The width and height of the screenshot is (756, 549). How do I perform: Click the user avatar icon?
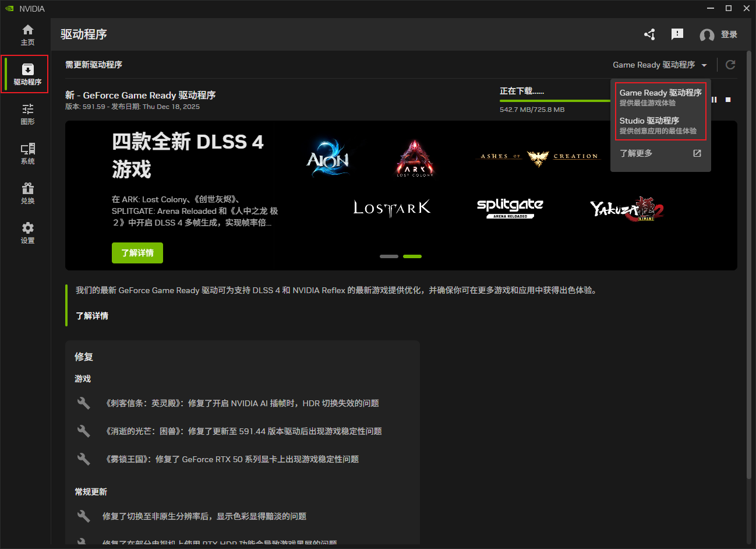coord(707,36)
